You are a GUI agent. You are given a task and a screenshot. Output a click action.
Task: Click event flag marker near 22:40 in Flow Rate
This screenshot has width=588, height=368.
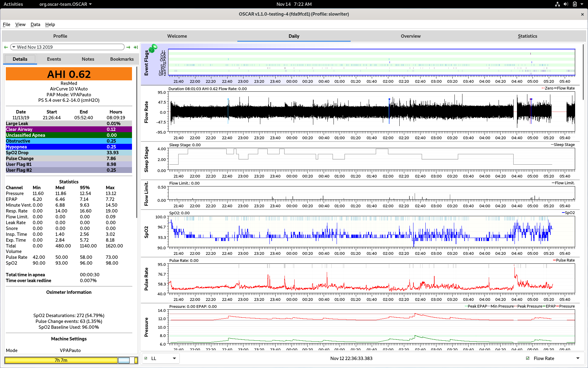coord(228,99)
